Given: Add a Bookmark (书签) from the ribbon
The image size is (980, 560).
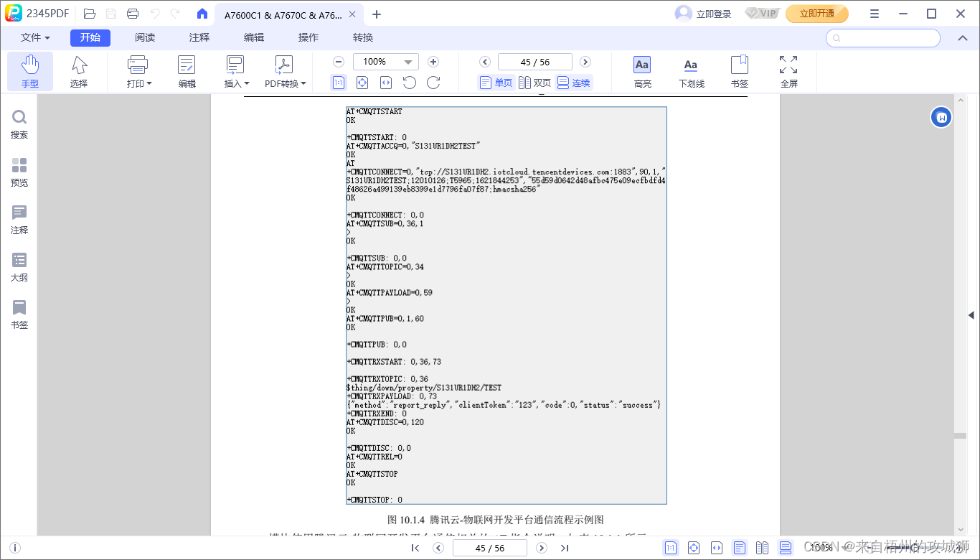Looking at the screenshot, I should point(740,72).
